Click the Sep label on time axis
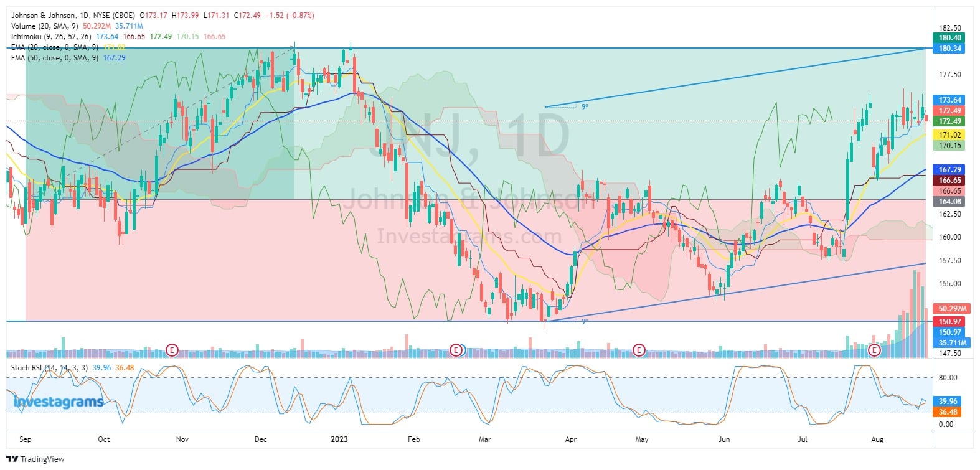This screenshot has height=470, width=980. (26, 439)
